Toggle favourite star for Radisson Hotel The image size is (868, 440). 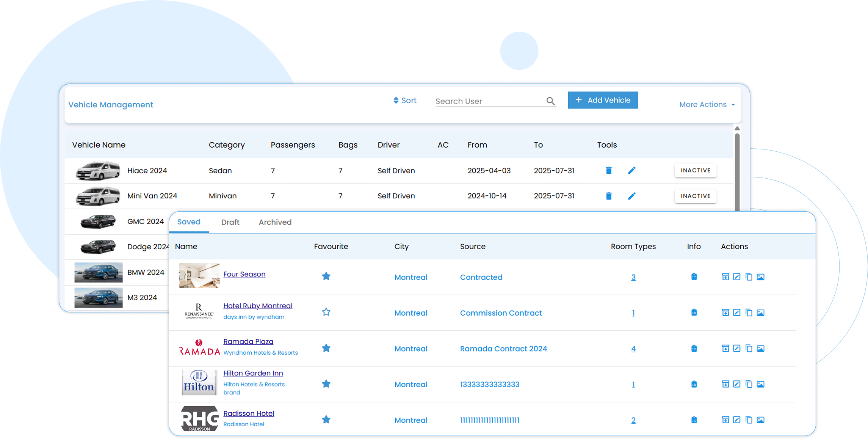pyautogui.click(x=326, y=419)
